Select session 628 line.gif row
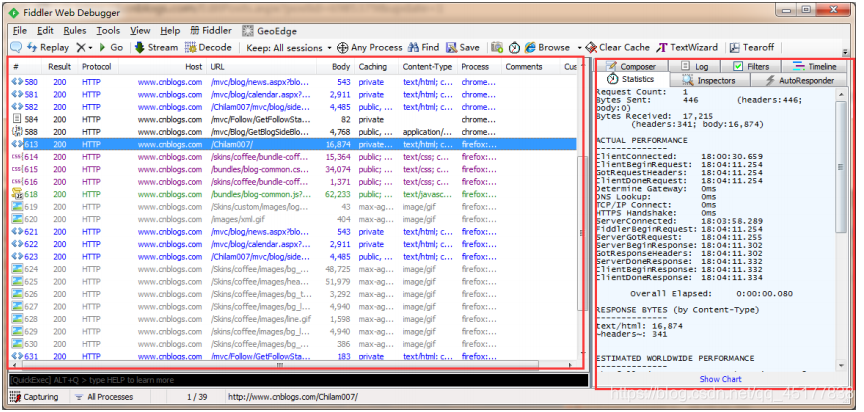Image resolution: width=864 pixels, height=412 pixels. point(293,319)
